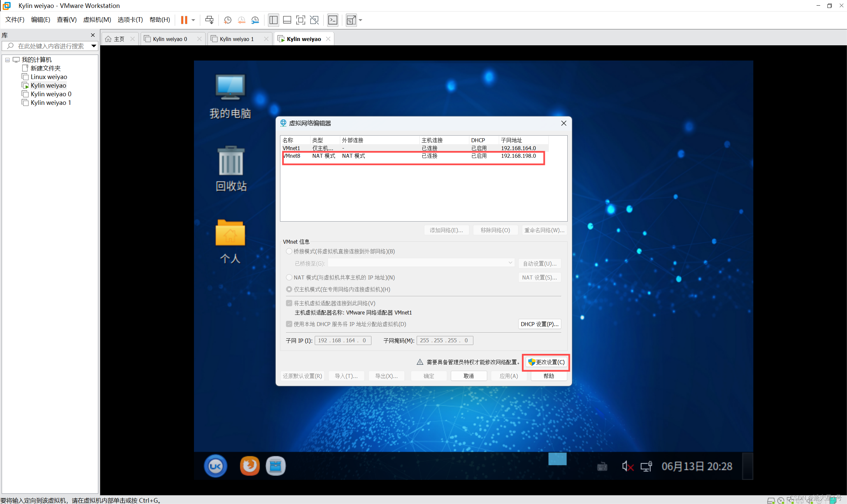This screenshot has width=847, height=504.
Task: Toggle library sidebar view icon
Action: pyautogui.click(x=273, y=20)
